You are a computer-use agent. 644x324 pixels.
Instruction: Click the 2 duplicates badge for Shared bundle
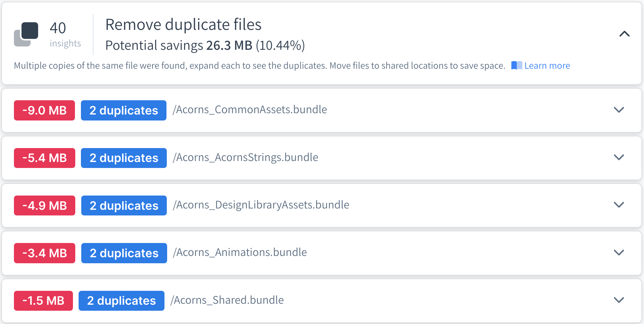click(x=121, y=300)
